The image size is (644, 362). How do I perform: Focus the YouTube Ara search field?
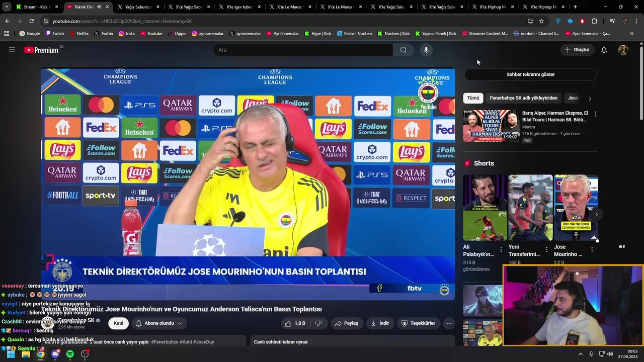tap(303, 50)
